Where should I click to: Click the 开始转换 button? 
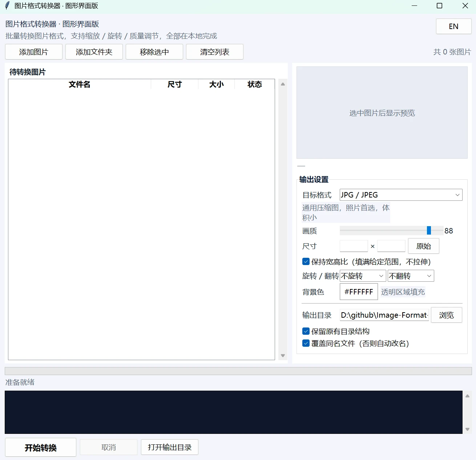[41, 448]
